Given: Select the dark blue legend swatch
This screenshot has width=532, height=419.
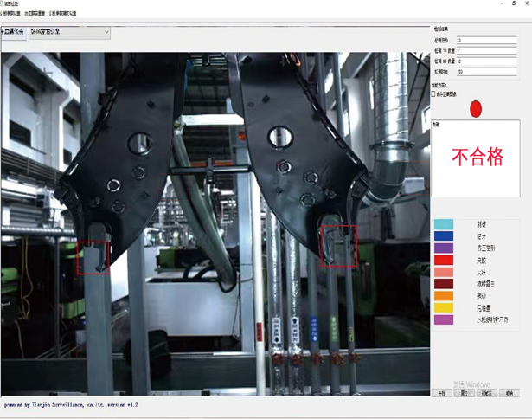Looking at the screenshot, I should tap(443, 235).
